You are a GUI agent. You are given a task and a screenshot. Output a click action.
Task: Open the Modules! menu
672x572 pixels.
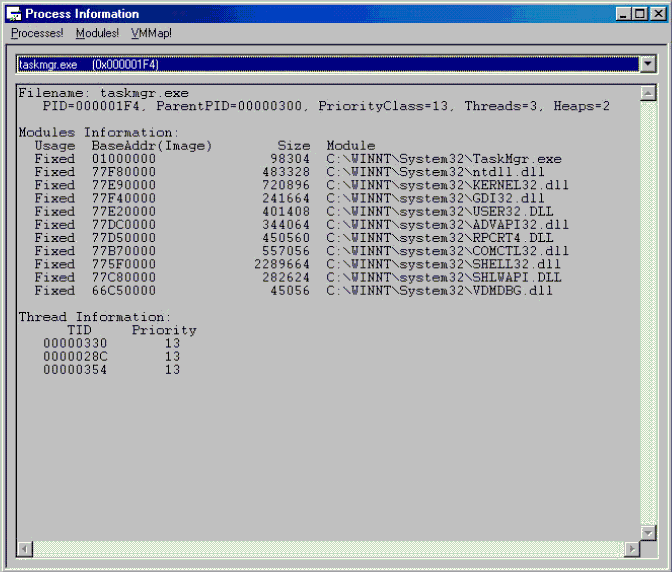coord(97,33)
